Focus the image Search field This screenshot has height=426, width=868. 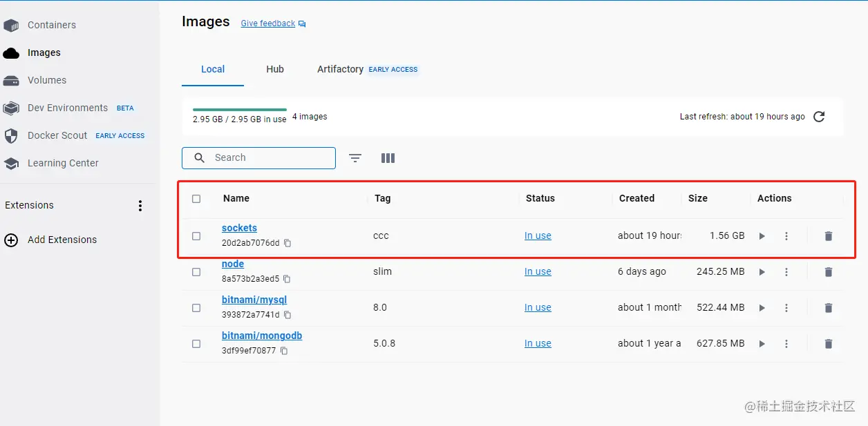click(x=258, y=158)
